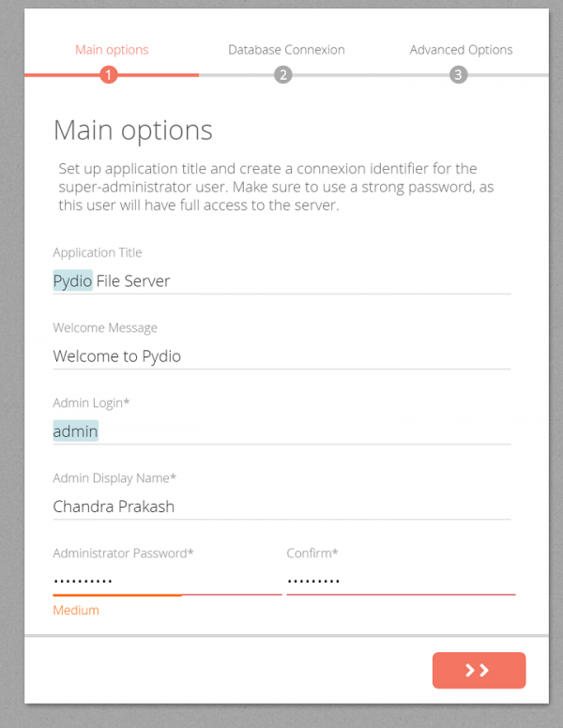Screen dimensions: 563x728
Task: Click the 'Application Title' caption above its field
Action: [x=98, y=253]
